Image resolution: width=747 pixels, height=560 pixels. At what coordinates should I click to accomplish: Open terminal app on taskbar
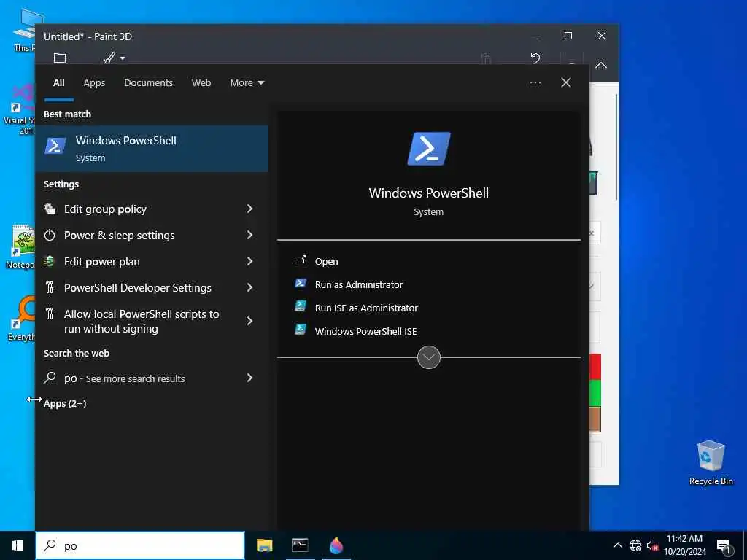coord(300,545)
